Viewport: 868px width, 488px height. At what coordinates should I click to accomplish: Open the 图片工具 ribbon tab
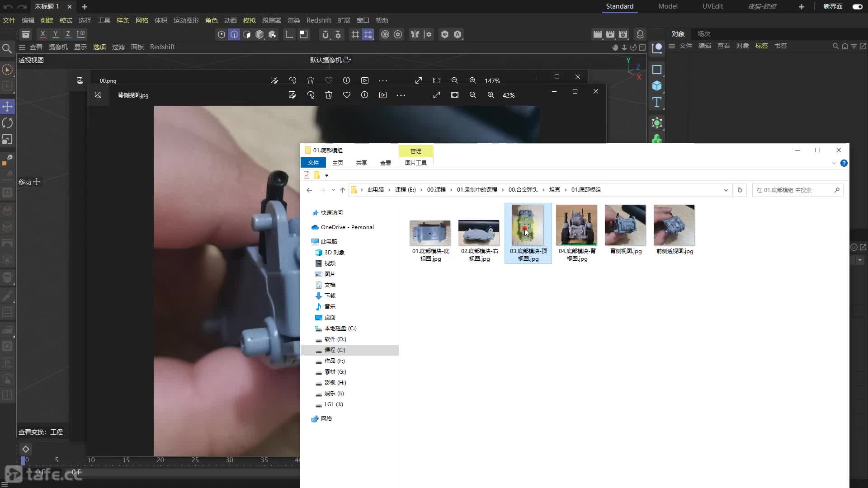click(416, 163)
